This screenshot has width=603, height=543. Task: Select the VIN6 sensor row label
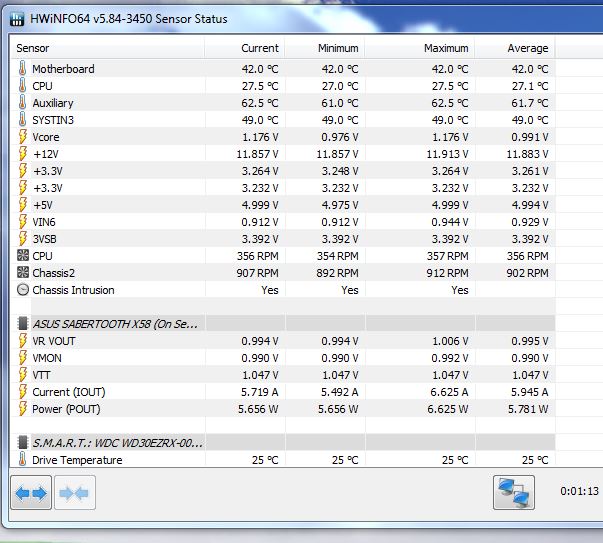pyautogui.click(x=44, y=222)
